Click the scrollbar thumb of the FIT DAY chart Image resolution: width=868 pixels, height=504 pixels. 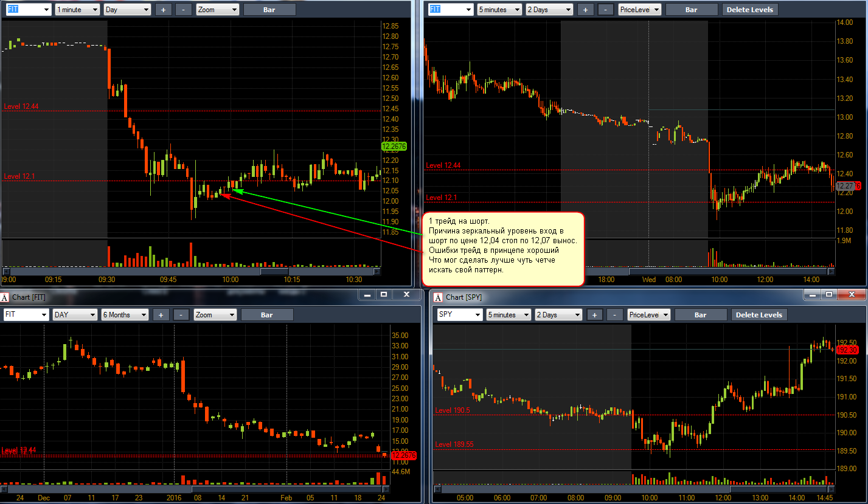[x=286, y=489]
